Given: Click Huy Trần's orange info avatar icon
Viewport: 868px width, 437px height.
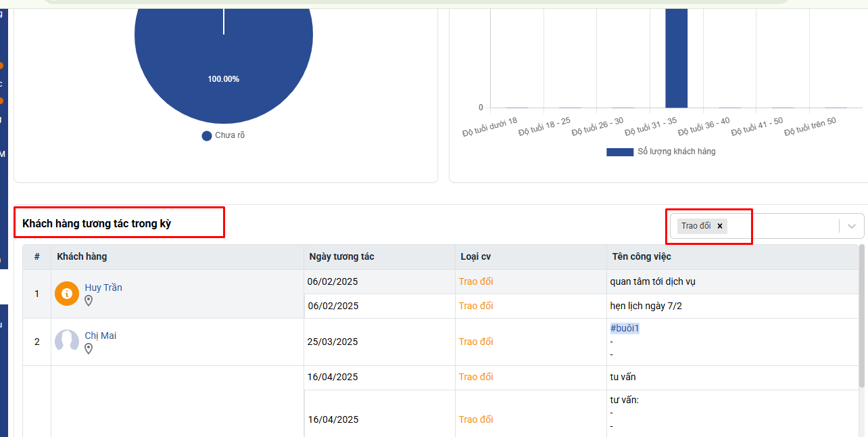Looking at the screenshot, I should click(67, 294).
